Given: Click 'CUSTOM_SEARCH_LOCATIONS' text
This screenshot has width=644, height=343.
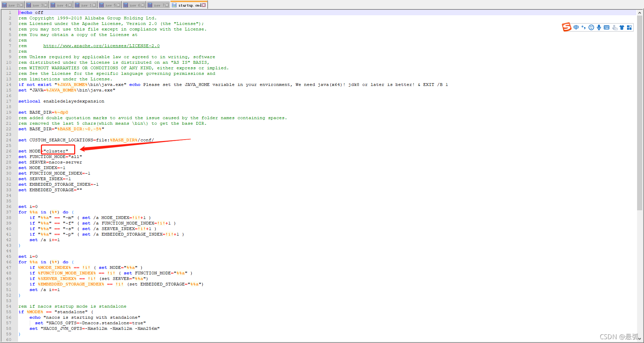Looking at the screenshot, I should pos(61,140).
